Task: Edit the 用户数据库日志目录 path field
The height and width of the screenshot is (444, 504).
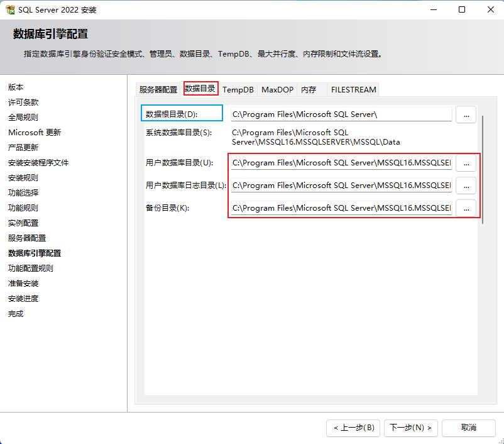Action: point(341,186)
